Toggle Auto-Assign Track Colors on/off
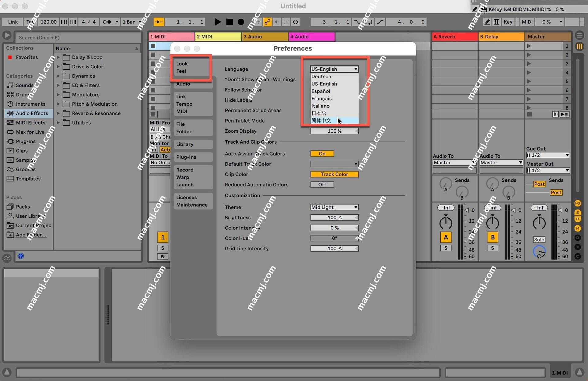The image size is (588, 381). click(x=322, y=153)
